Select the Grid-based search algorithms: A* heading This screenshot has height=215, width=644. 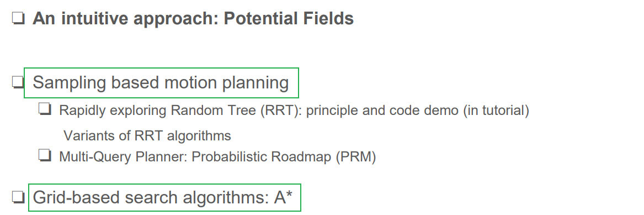pos(162,198)
